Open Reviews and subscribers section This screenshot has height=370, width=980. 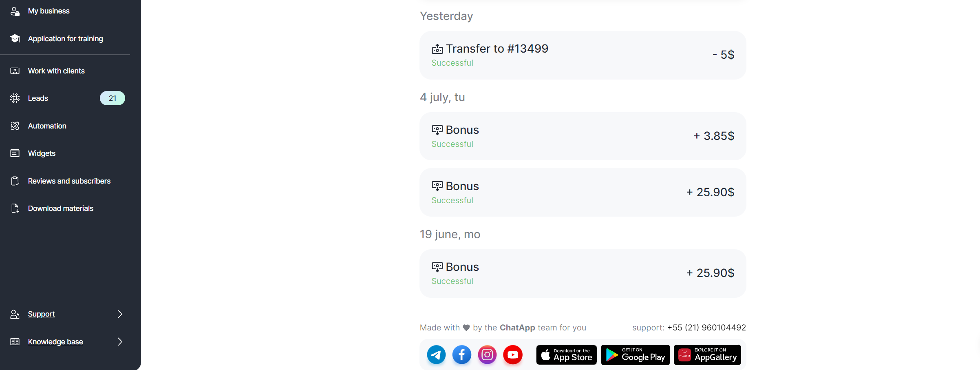pos(69,181)
